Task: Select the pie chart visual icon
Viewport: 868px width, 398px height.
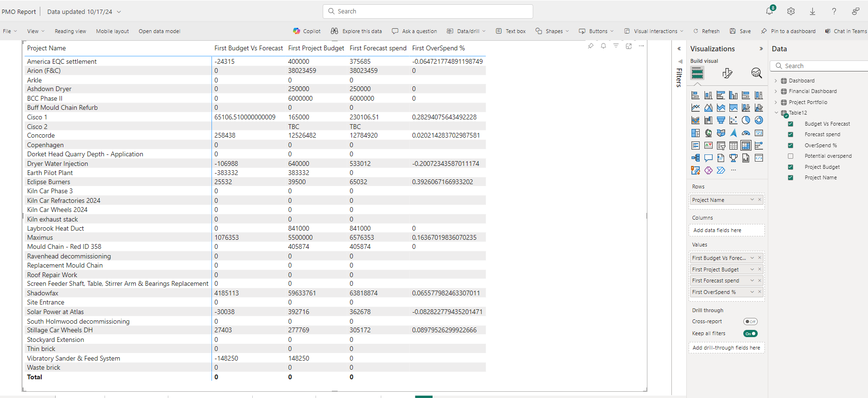Action: tap(746, 120)
